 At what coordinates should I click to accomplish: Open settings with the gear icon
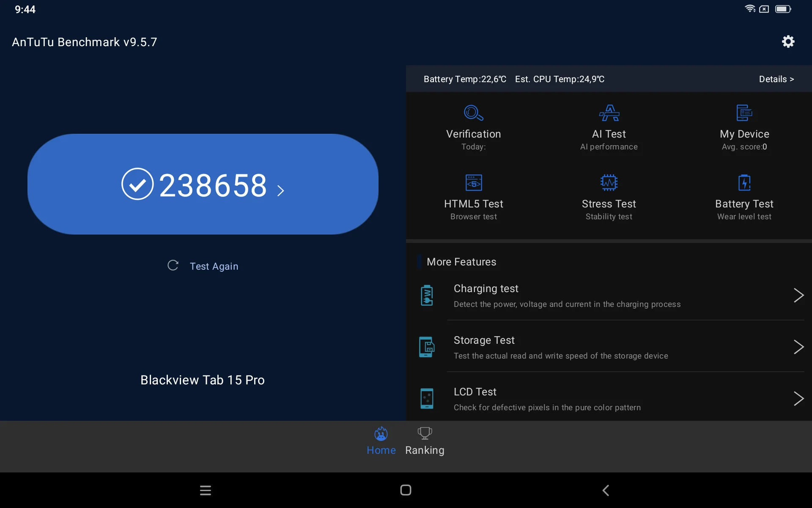(788, 41)
